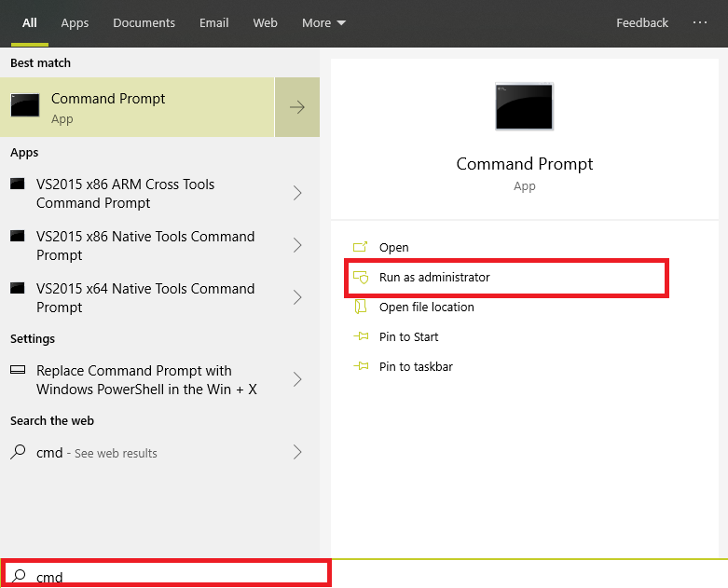Expand VS2015 x86 Native Tools chevron
The image size is (728, 588).
pyautogui.click(x=297, y=245)
